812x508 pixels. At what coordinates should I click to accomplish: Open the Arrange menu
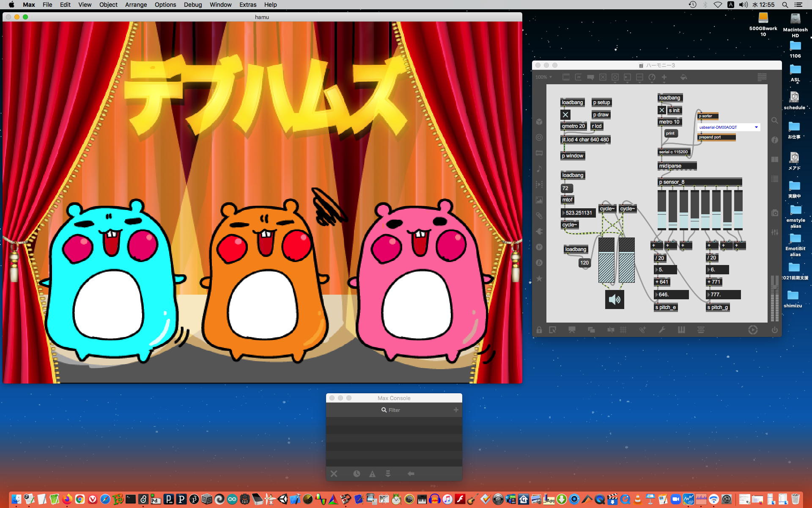pos(136,5)
